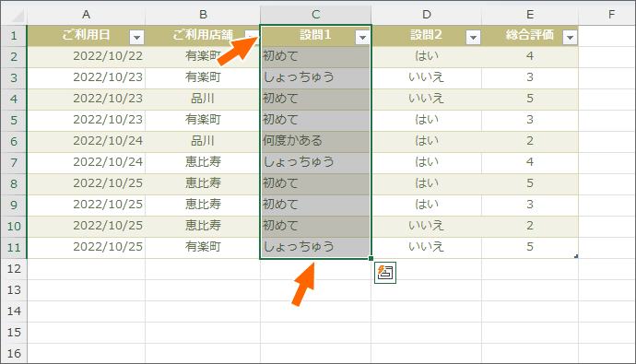Click rating 2 in row 10
This screenshot has width=636, height=364.
tap(530, 226)
